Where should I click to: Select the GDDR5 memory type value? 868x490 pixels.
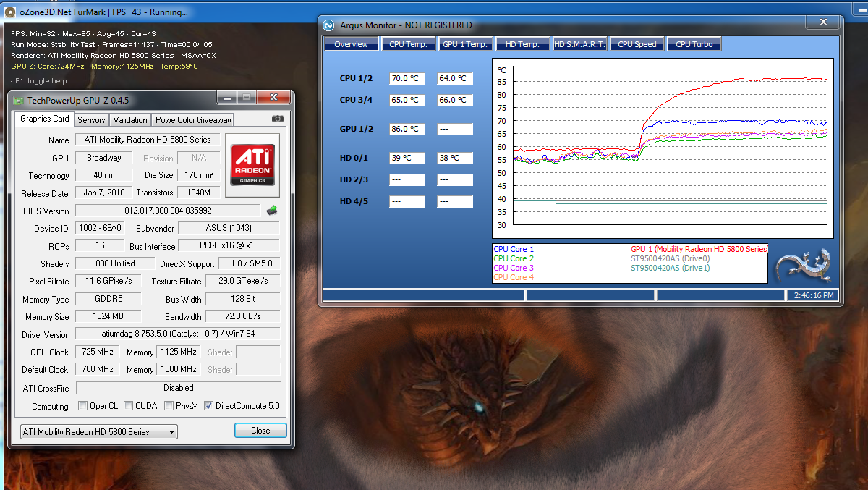click(x=108, y=300)
